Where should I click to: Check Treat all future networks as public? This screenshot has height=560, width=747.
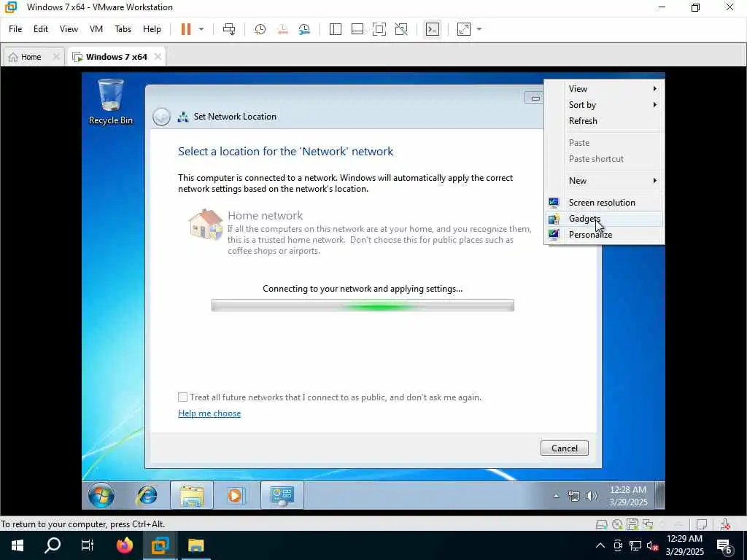(x=182, y=397)
